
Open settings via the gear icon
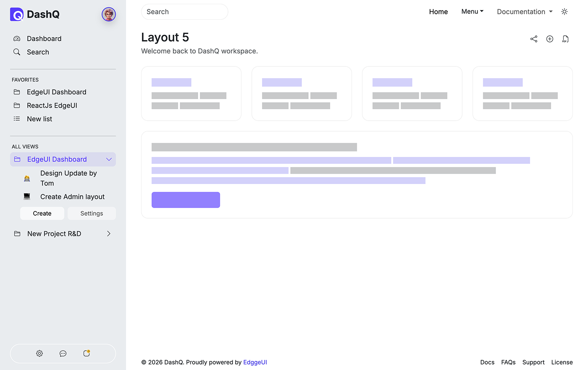pyautogui.click(x=39, y=353)
